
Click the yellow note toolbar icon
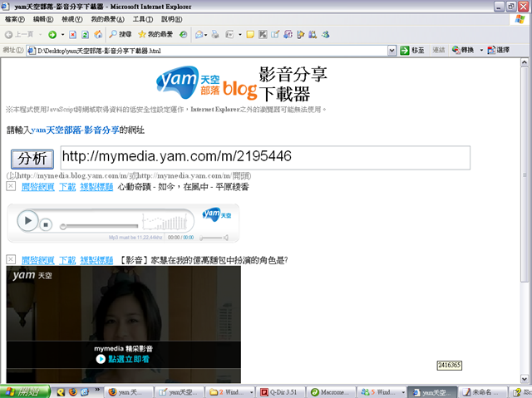pos(250,35)
